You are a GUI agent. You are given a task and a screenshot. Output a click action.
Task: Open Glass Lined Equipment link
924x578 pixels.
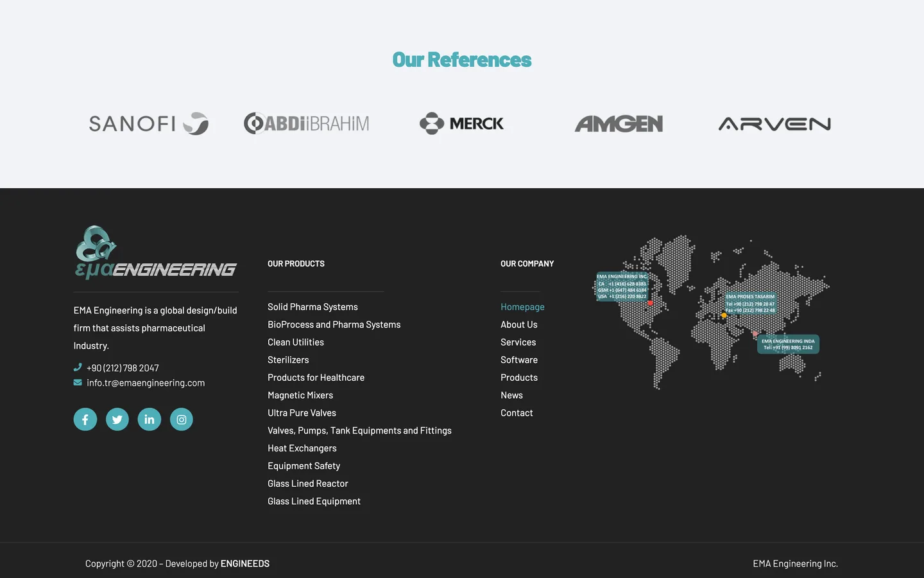point(314,502)
